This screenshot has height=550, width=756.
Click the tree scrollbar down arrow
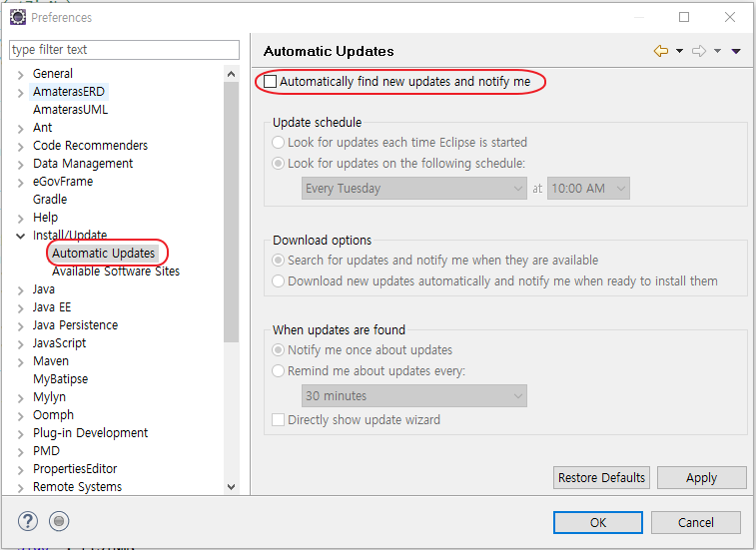[231, 487]
